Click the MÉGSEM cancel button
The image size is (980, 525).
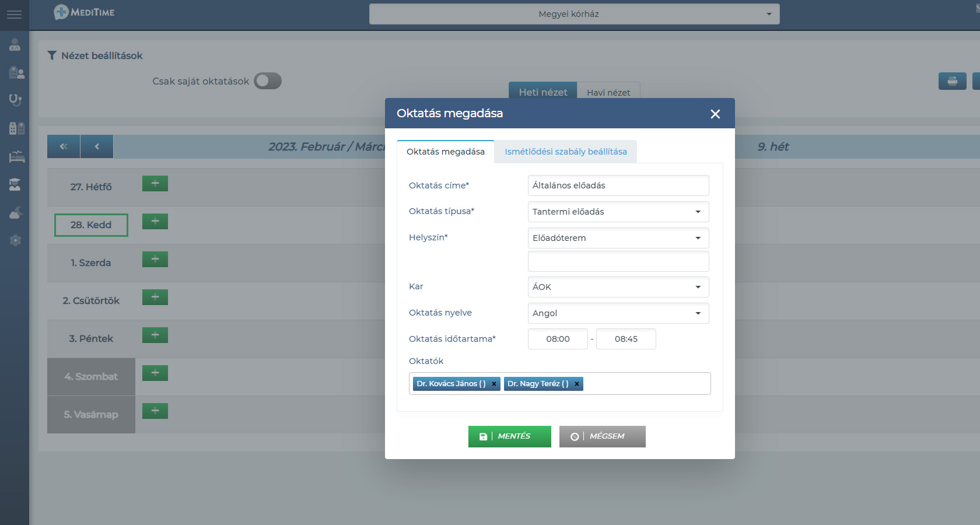pyautogui.click(x=603, y=436)
